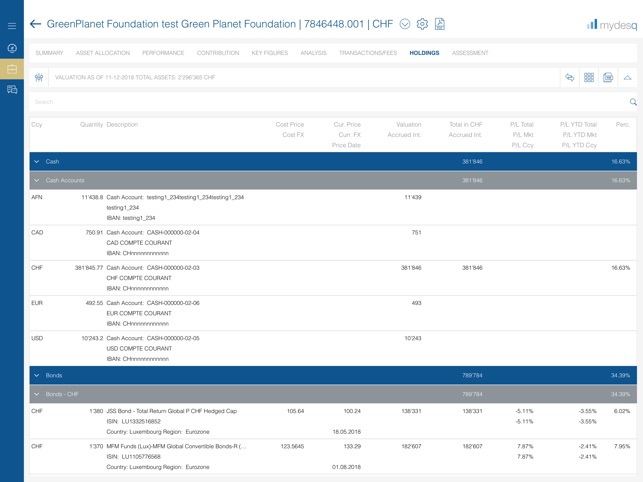Select the EUR COMPTE COURANT row
Viewport: 643px width, 482px height.
click(x=333, y=313)
